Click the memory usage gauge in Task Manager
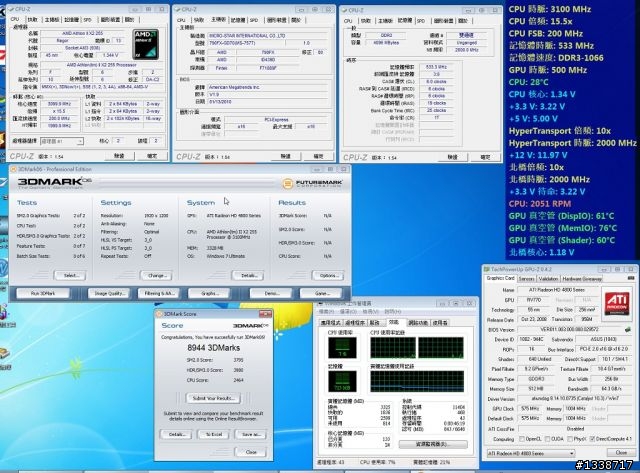This screenshot has height=473, width=640. tap(342, 381)
